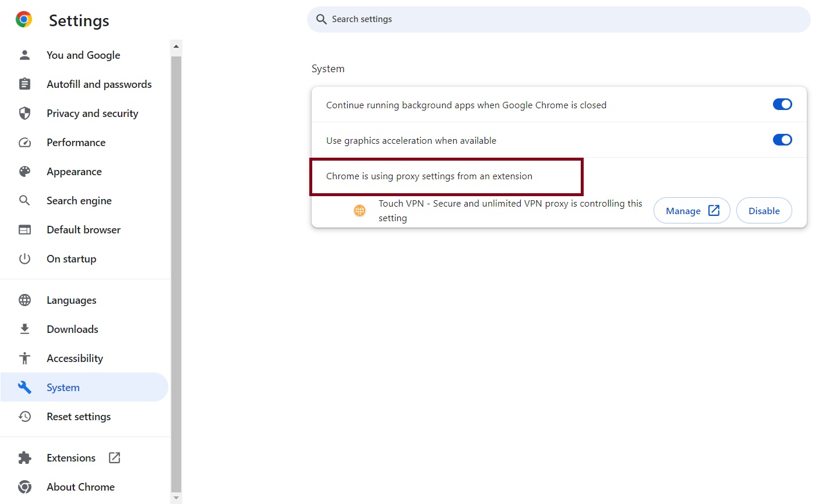Open Search engine settings
This screenshot has height=504, width=826.
coord(79,201)
